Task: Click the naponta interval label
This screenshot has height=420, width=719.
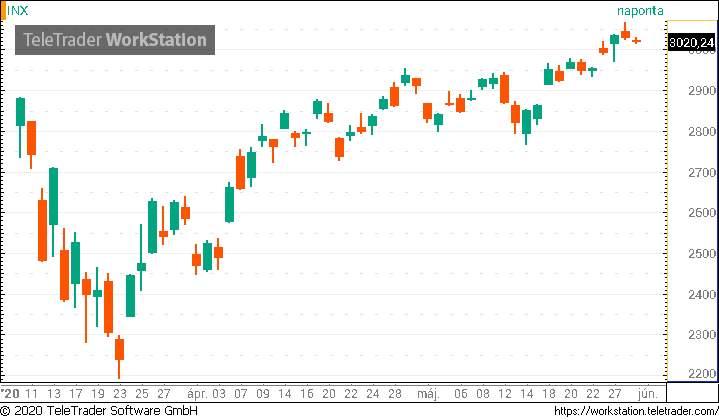Action: pos(640,11)
